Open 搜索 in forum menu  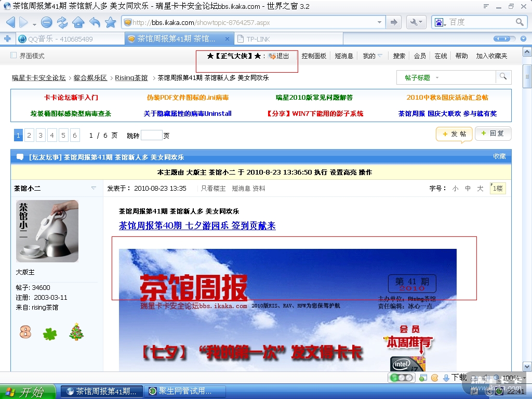tap(399, 56)
